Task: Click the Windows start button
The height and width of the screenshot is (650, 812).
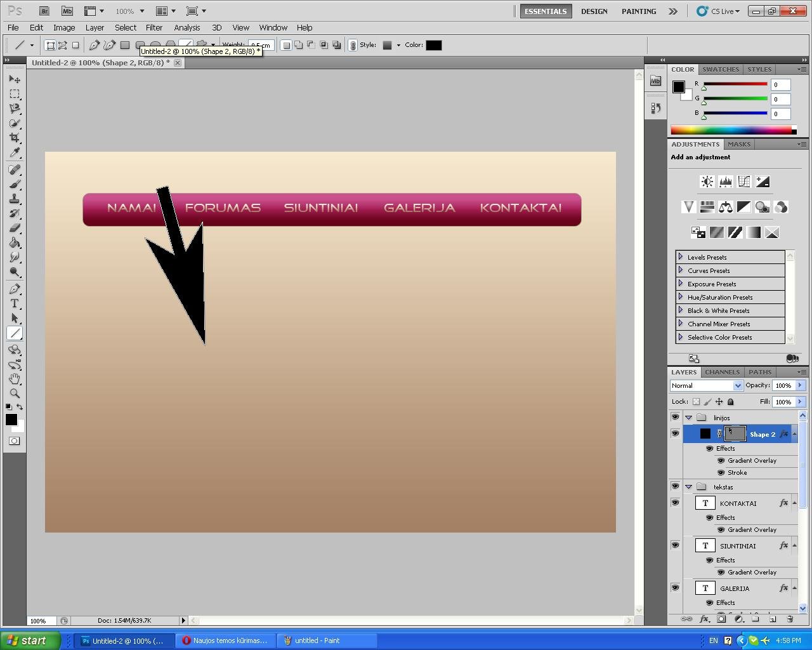Action: (x=30, y=640)
